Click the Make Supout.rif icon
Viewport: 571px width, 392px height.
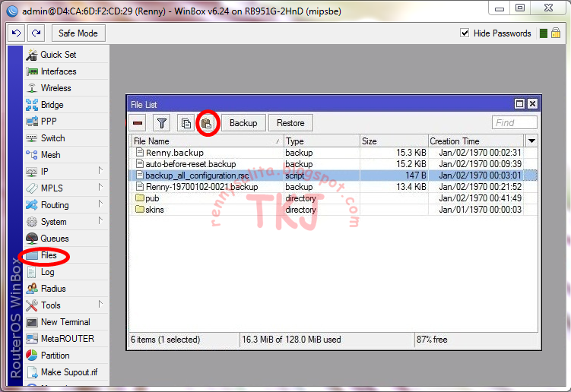[x=32, y=372]
